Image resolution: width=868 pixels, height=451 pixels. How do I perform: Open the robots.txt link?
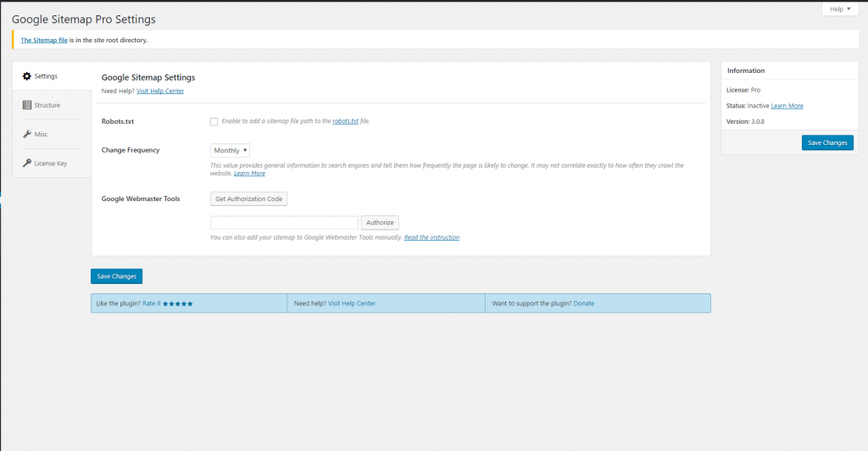[x=346, y=121]
